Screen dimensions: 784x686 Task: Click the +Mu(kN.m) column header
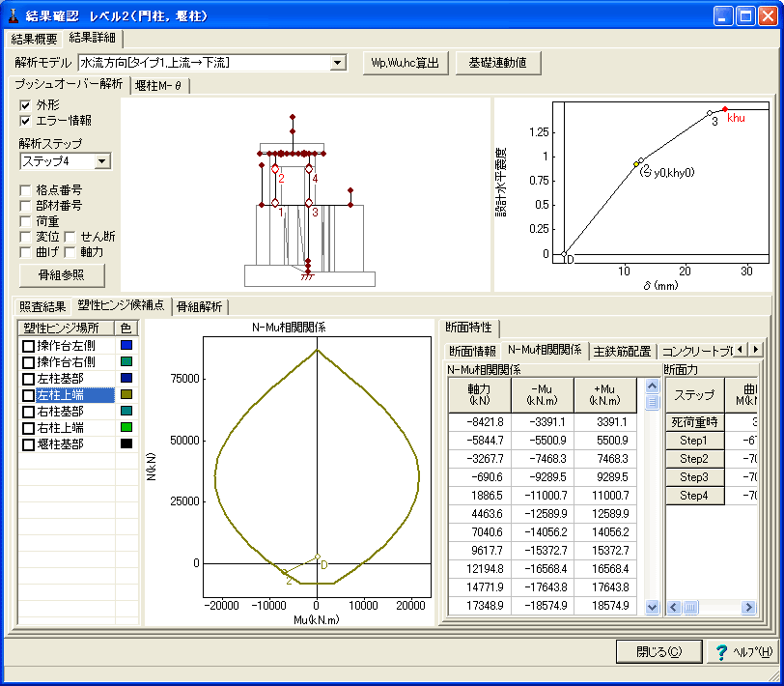(605, 395)
